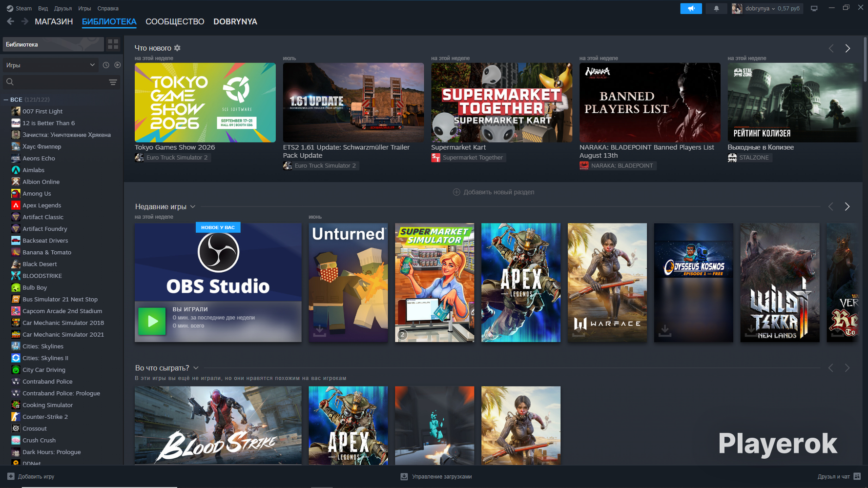The width and height of the screenshot is (868, 488).
Task: Play OBS Studio with green button
Action: [x=152, y=321]
